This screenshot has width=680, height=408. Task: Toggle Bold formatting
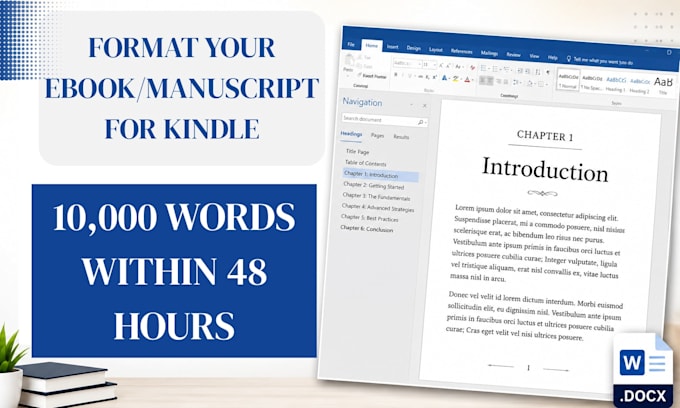click(396, 75)
